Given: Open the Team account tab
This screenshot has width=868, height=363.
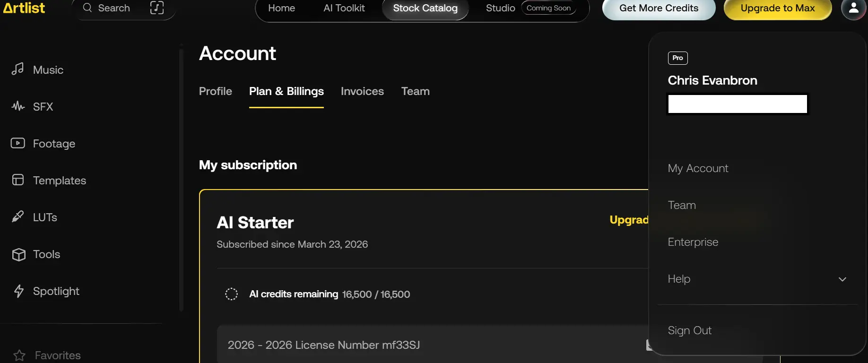Looking at the screenshot, I should 416,91.
